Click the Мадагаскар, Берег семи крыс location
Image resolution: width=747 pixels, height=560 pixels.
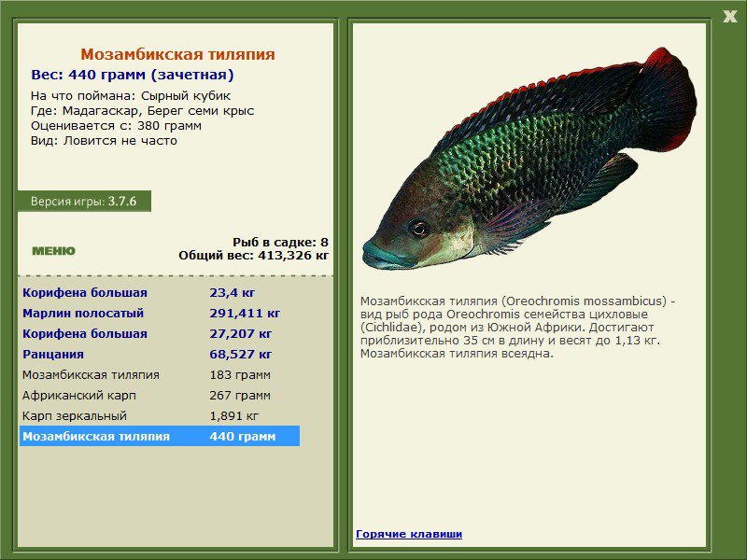[x=142, y=111]
